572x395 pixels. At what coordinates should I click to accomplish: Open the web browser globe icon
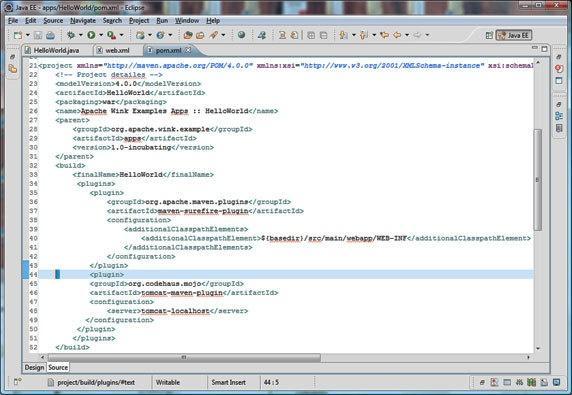(241, 35)
